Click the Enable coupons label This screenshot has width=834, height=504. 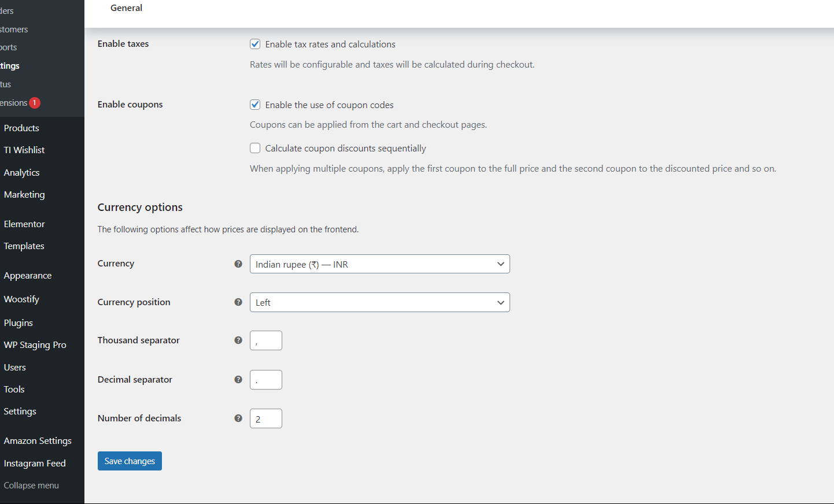point(130,105)
